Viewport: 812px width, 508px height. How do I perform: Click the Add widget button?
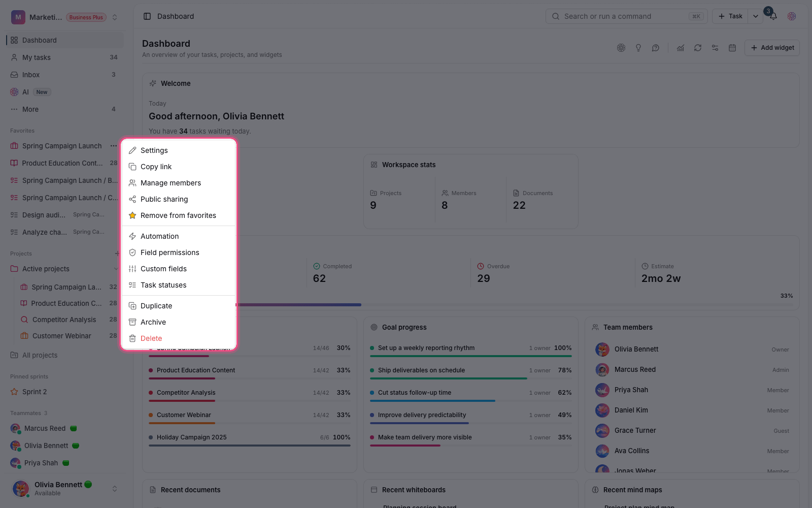(x=772, y=48)
